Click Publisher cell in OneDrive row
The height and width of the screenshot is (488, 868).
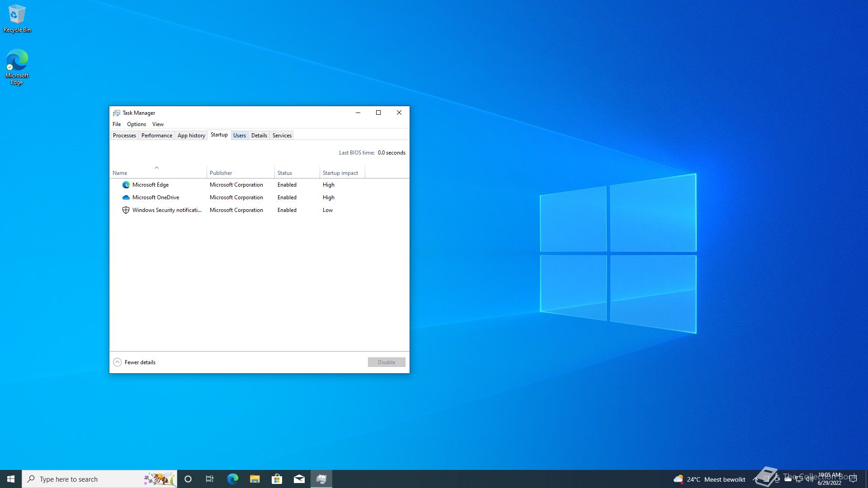tap(236, 197)
